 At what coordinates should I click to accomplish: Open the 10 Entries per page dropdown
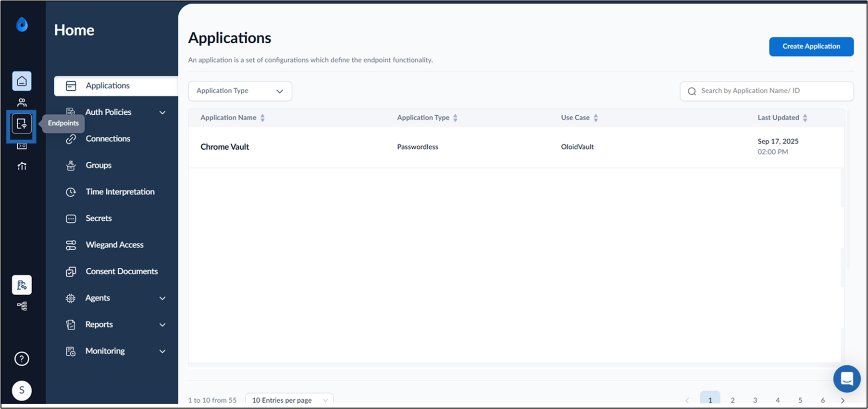[x=289, y=400]
